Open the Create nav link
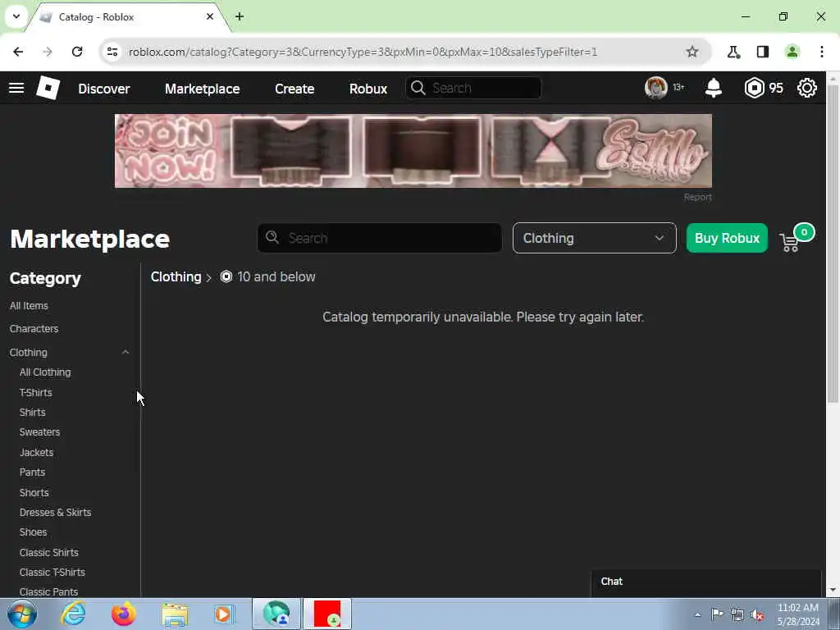This screenshot has height=630, width=840. [294, 89]
